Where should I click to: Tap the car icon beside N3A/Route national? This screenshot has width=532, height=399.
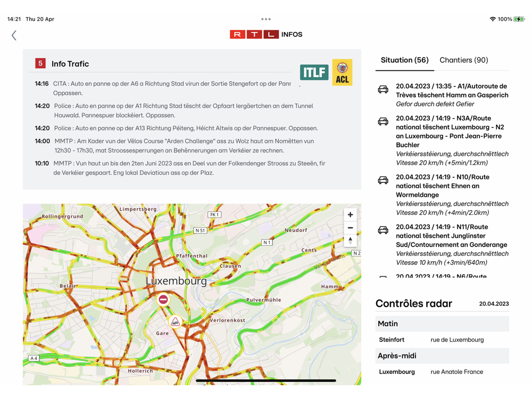[383, 121]
